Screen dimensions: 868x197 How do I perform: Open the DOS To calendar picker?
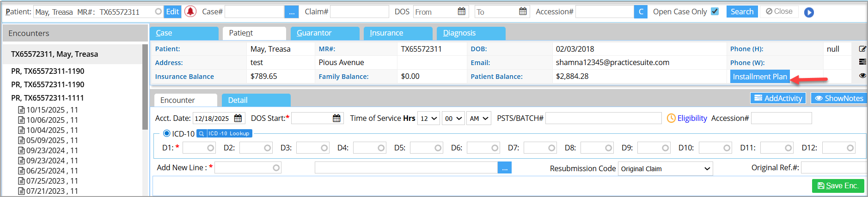(x=523, y=12)
